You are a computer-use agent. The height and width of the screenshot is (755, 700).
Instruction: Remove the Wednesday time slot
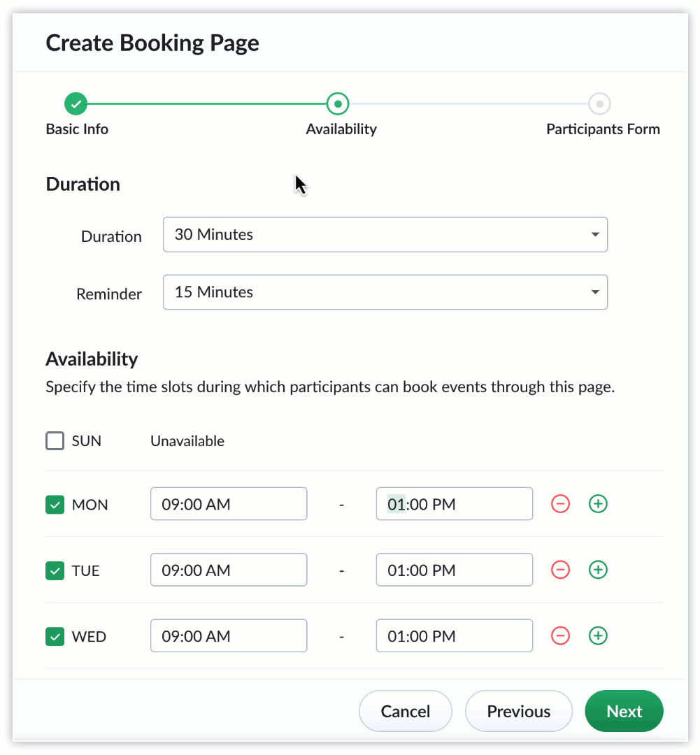click(560, 636)
